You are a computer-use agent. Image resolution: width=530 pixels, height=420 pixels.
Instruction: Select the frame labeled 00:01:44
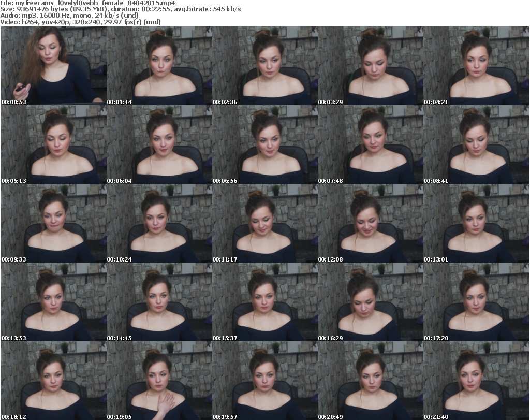(159, 66)
